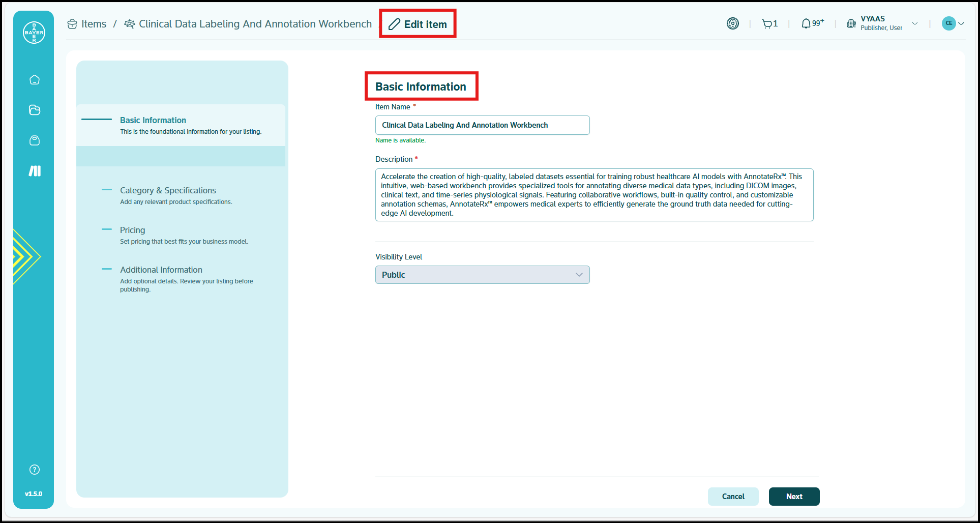Open the folder icon in the sidebar

tap(34, 110)
